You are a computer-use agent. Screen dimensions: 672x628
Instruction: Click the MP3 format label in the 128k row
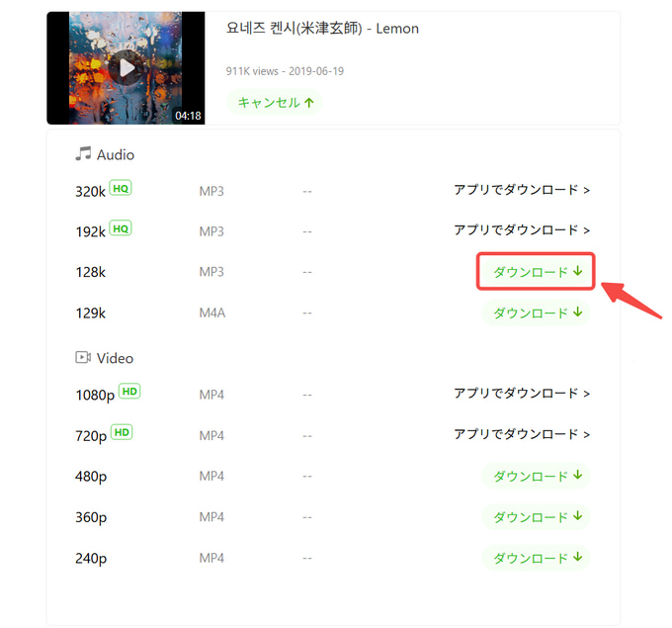click(211, 272)
